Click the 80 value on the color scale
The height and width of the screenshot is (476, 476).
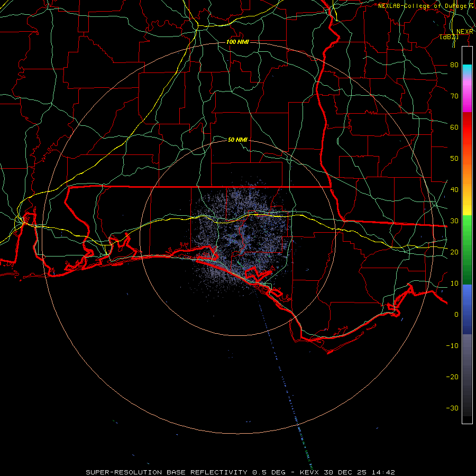tap(454, 65)
